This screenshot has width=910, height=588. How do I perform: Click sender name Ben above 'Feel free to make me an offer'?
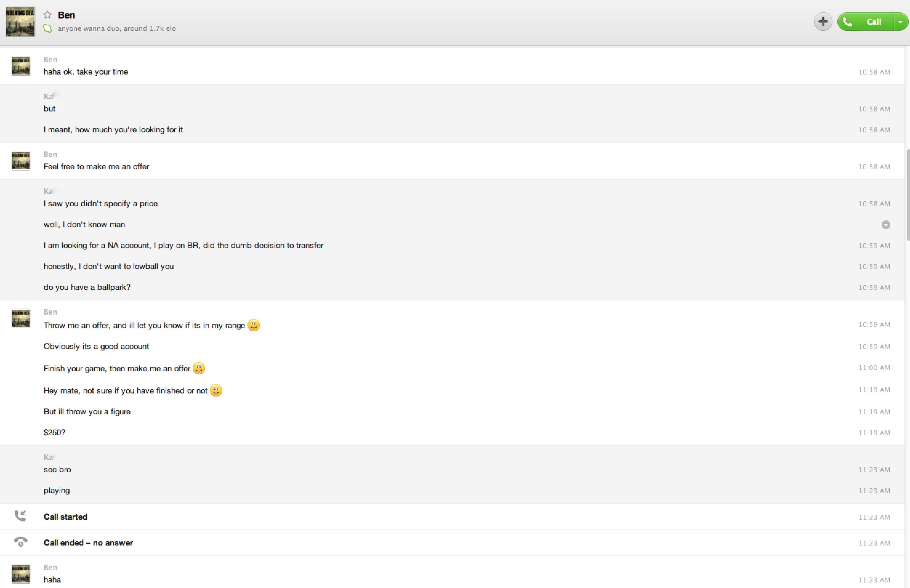pyautogui.click(x=50, y=154)
